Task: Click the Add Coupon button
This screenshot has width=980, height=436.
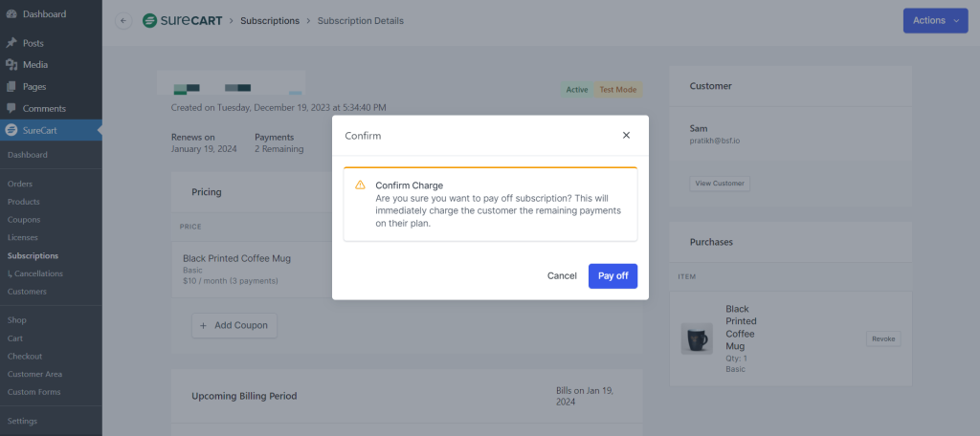Action: [234, 325]
